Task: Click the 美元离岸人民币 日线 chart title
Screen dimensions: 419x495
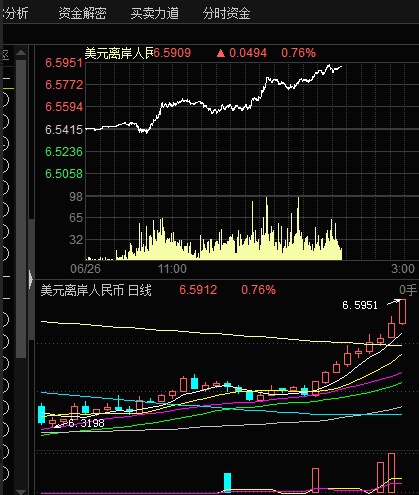Action: 96,290
